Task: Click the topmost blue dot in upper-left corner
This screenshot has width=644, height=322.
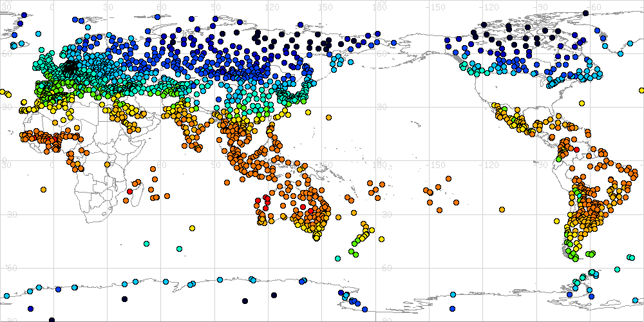Action: (23, 14)
